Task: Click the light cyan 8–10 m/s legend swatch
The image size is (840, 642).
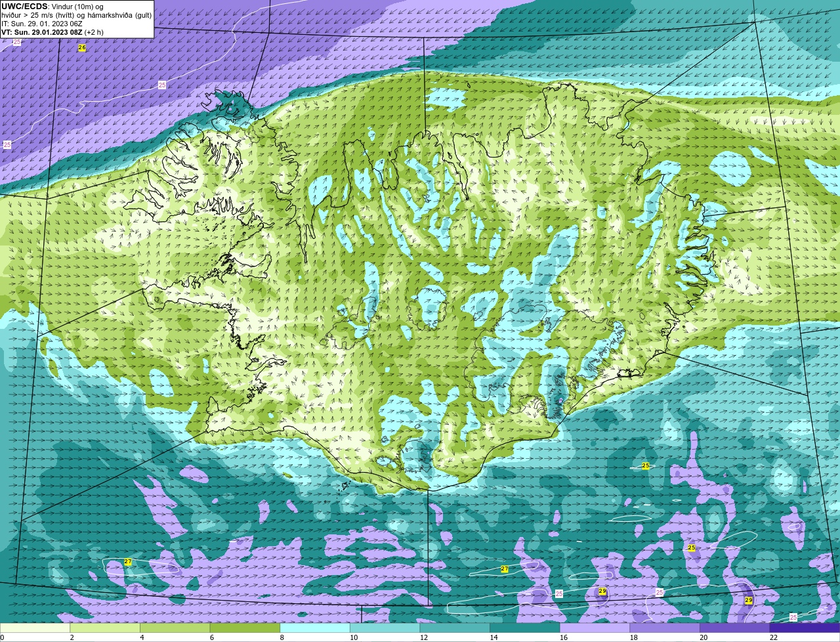Action: (315, 628)
